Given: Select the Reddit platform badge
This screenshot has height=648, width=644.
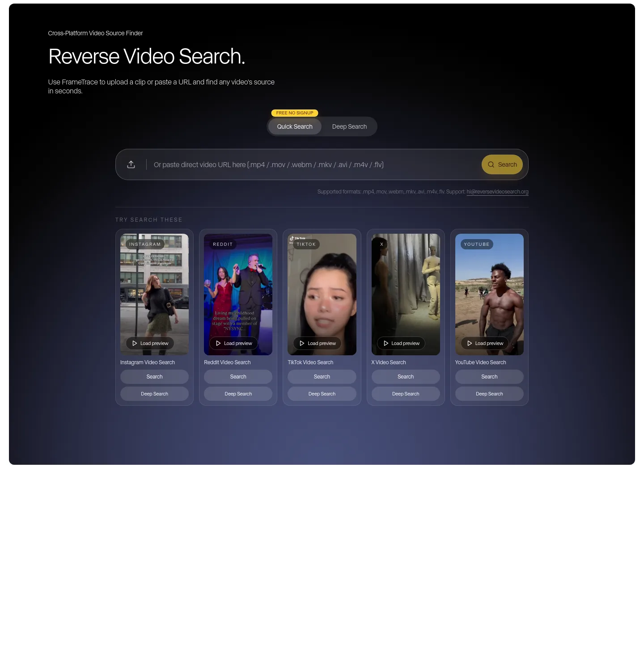Looking at the screenshot, I should 223,244.
